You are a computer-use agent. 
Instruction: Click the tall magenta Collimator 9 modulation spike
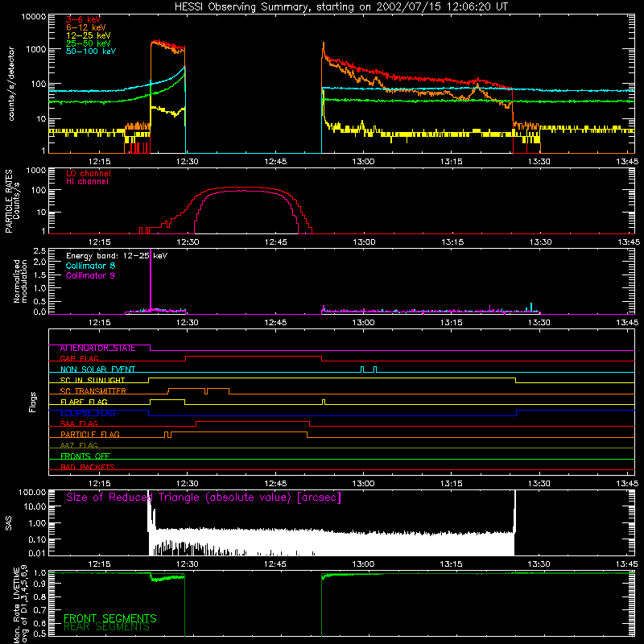pos(151,279)
